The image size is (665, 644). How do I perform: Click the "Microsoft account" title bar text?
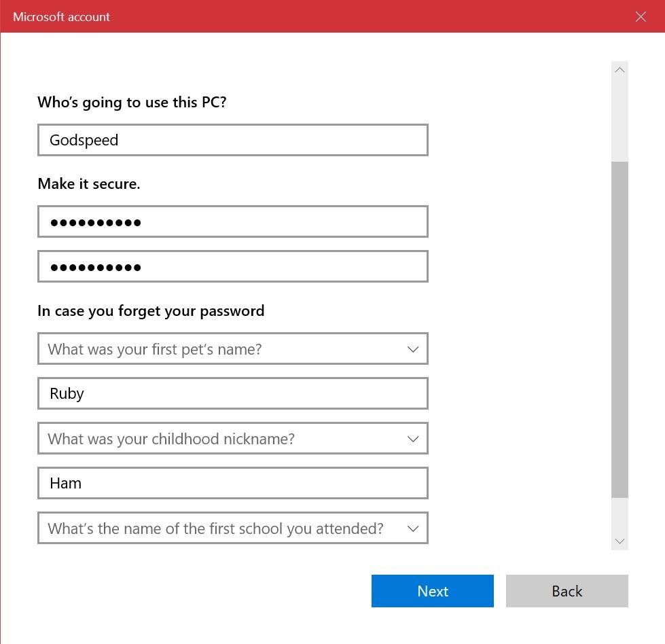[61, 16]
